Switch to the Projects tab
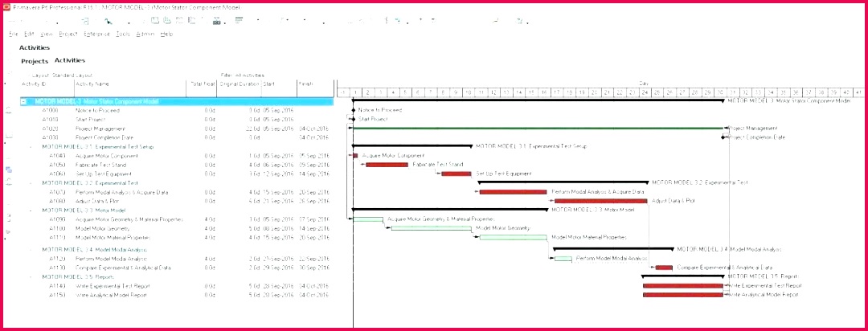This screenshot has height=331, width=868. click(x=35, y=61)
